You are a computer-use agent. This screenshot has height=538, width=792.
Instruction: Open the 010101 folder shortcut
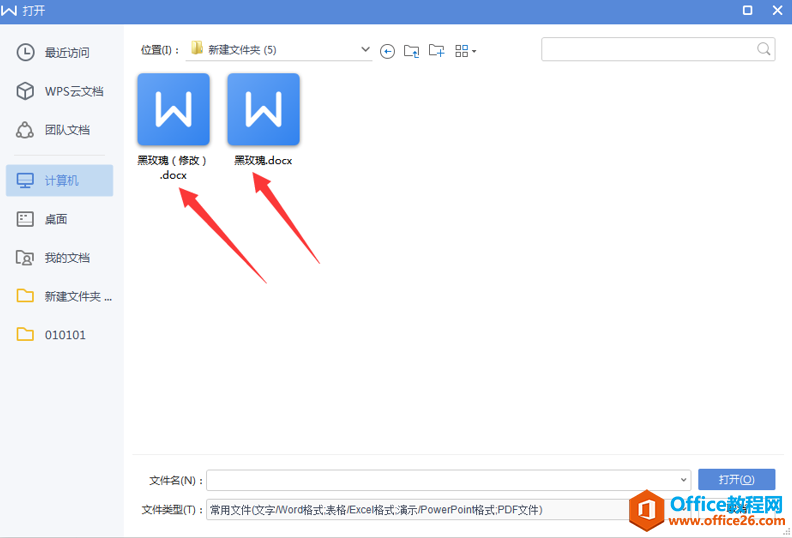[60, 334]
